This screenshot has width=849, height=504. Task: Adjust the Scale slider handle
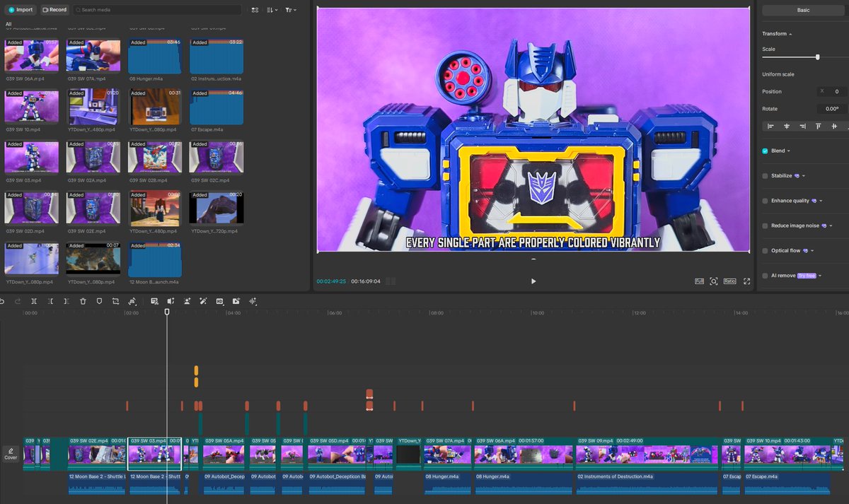pos(817,57)
